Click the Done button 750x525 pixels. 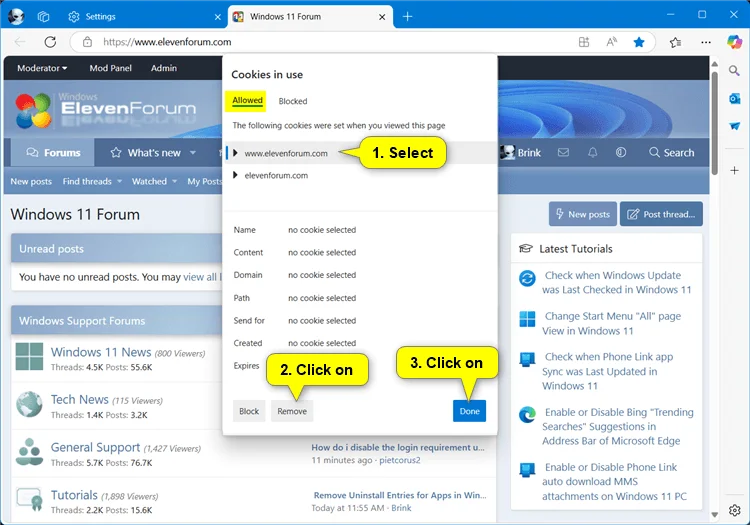click(469, 411)
